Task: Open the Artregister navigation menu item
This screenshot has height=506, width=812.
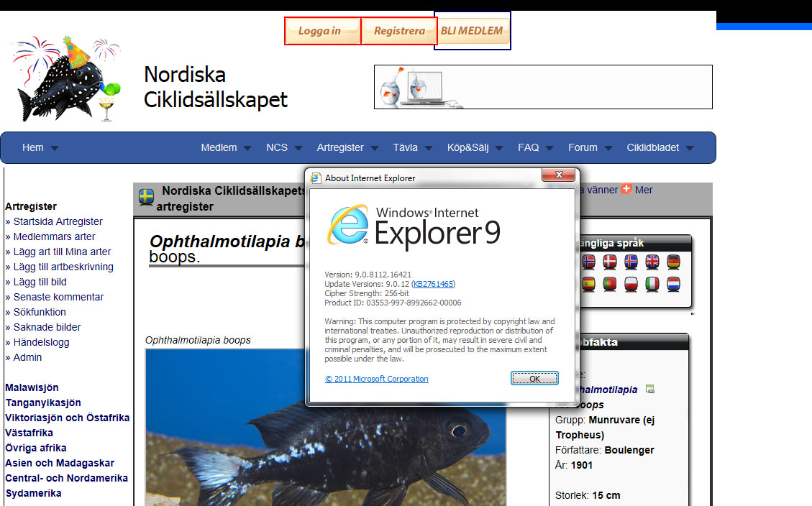Action: (x=339, y=147)
